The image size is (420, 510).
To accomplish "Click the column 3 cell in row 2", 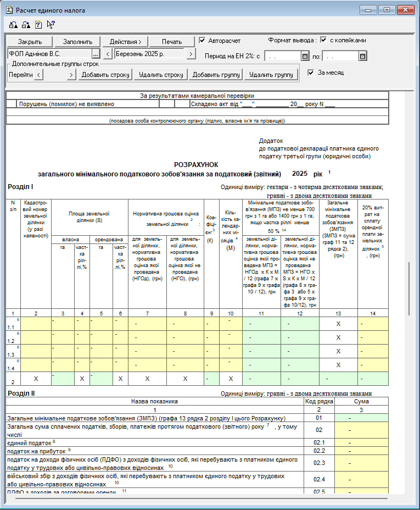I will pos(63,379).
